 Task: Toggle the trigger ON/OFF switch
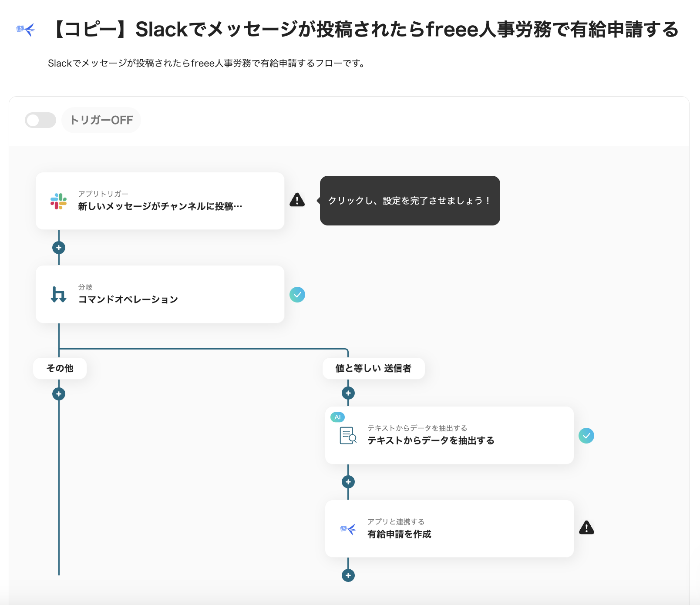coord(40,120)
